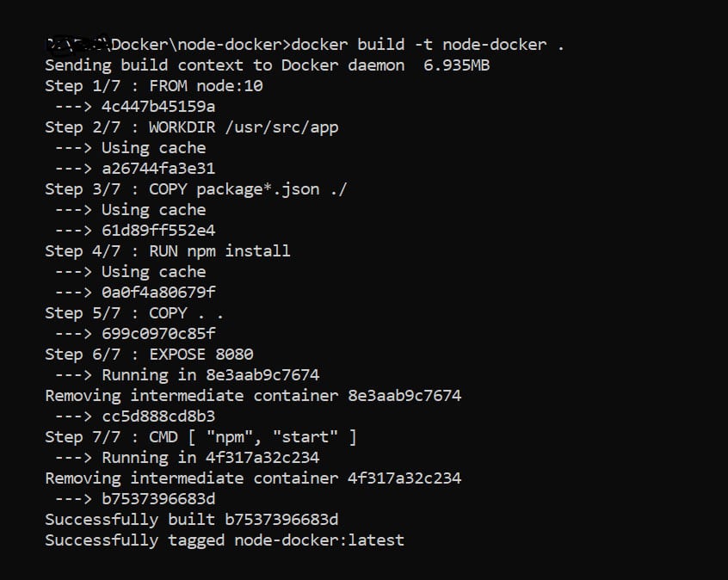Viewport: 728px width, 580px height.
Task: Select the Step 7/7 CMD npm start line
Action: point(201,437)
